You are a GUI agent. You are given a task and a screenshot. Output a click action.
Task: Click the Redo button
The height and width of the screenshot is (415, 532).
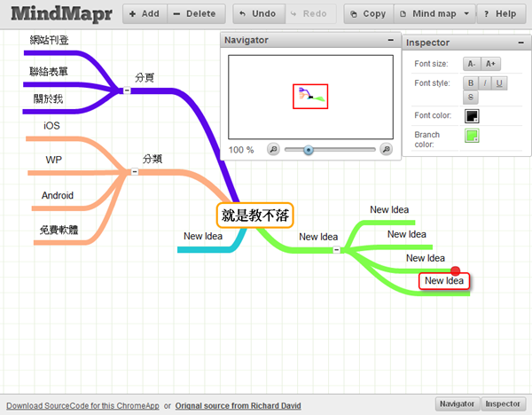[311, 14]
